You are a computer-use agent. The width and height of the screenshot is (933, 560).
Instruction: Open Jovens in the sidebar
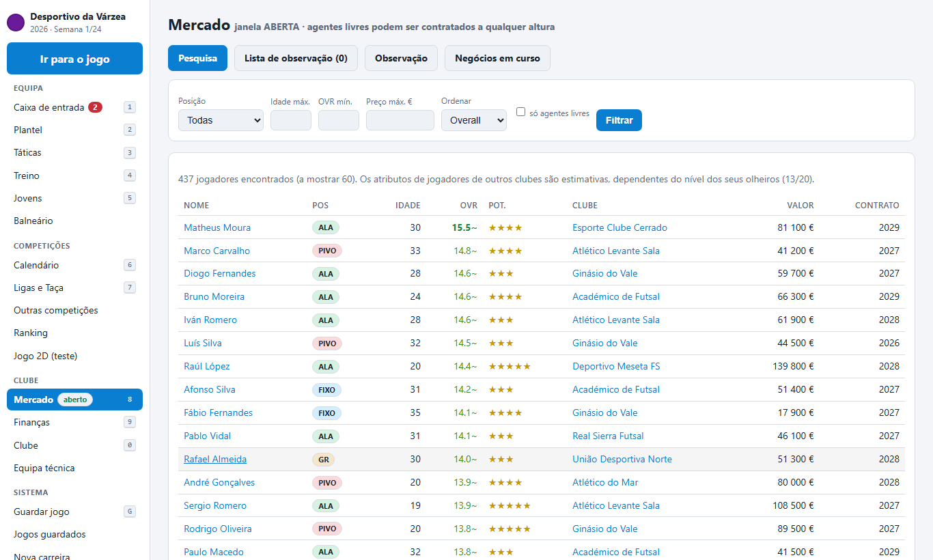pos(74,198)
